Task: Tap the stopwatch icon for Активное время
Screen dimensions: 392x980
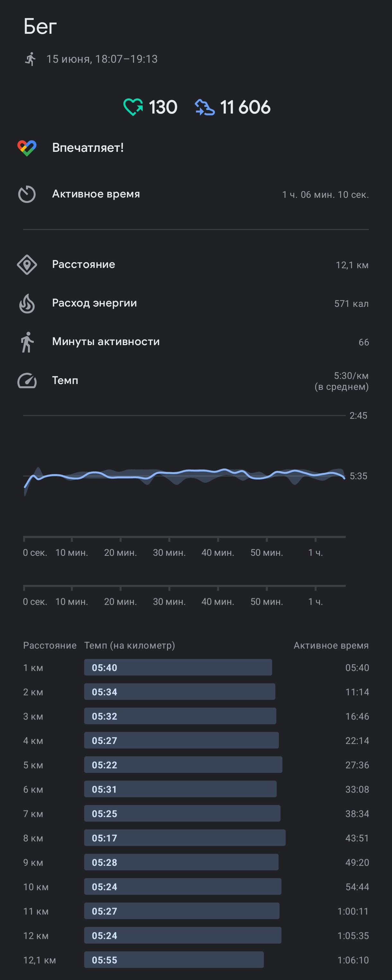Action: coord(27,194)
